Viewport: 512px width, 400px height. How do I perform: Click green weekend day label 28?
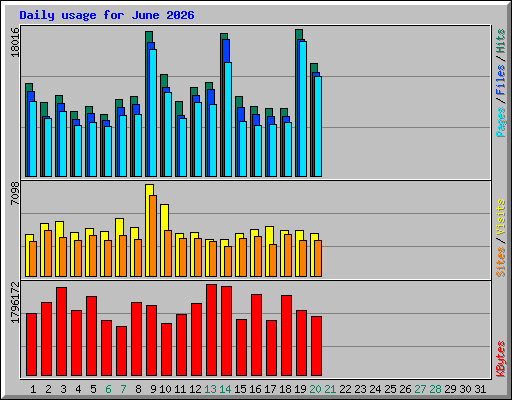pos(435,389)
